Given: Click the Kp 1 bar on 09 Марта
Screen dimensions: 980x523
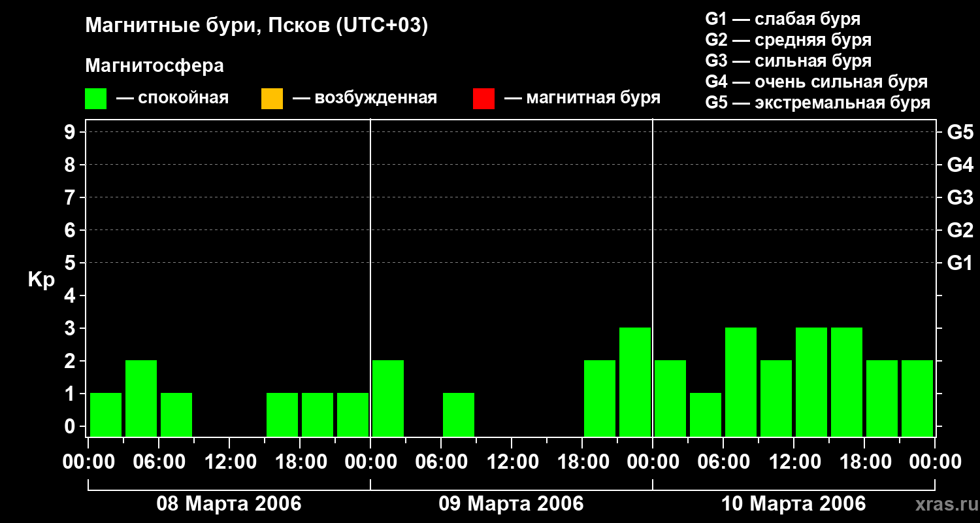Looking at the screenshot, I should (459, 414).
